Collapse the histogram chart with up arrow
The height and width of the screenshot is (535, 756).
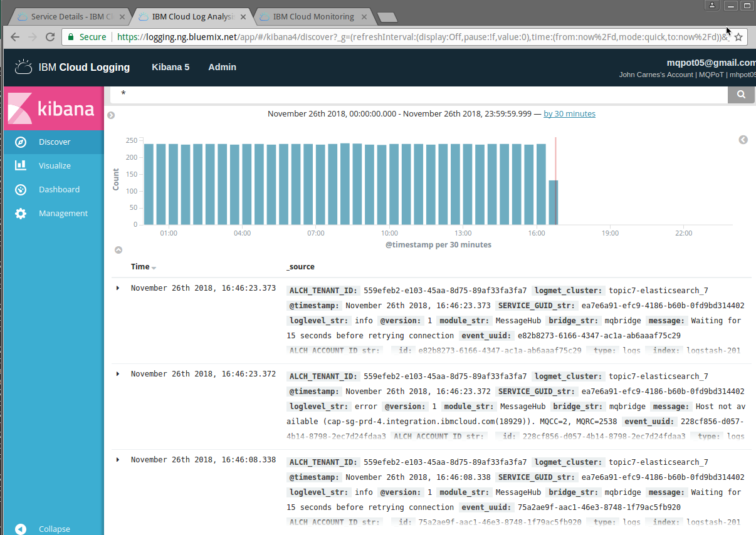click(x=118, y=251)
